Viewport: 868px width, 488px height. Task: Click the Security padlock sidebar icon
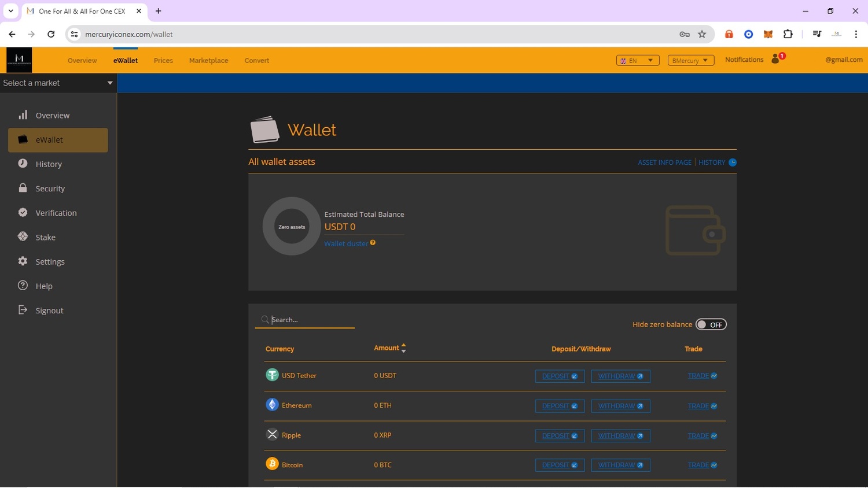[x=23, y=188]
